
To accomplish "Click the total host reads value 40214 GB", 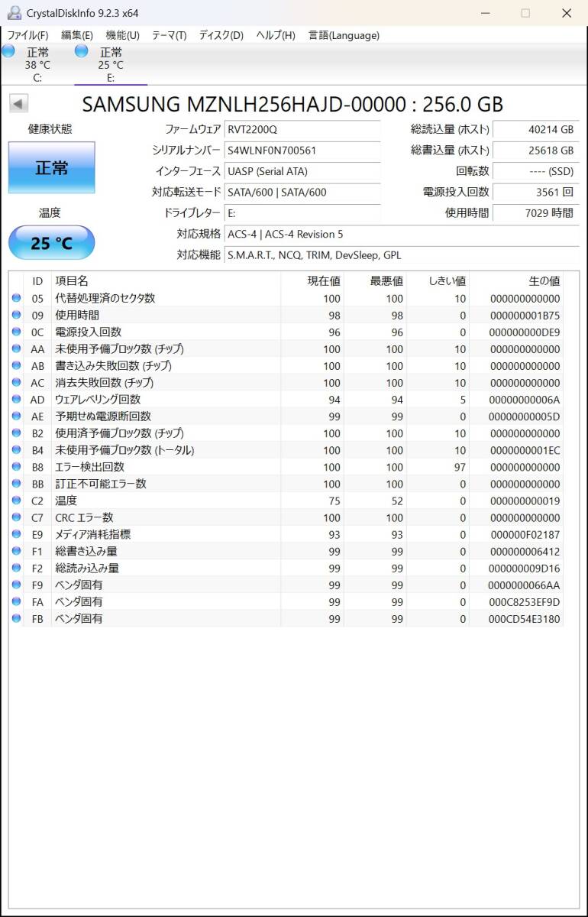I will coord(535,129).
